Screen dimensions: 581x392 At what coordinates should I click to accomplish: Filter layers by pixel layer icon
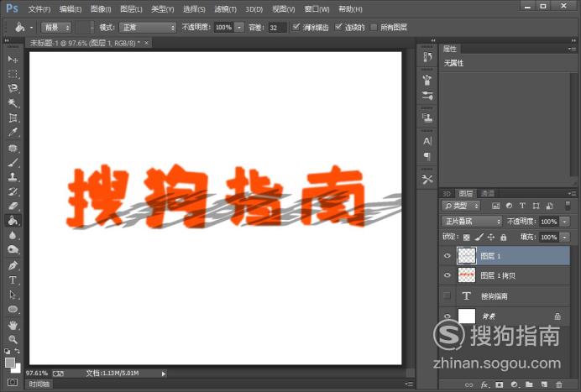[495, 206]
